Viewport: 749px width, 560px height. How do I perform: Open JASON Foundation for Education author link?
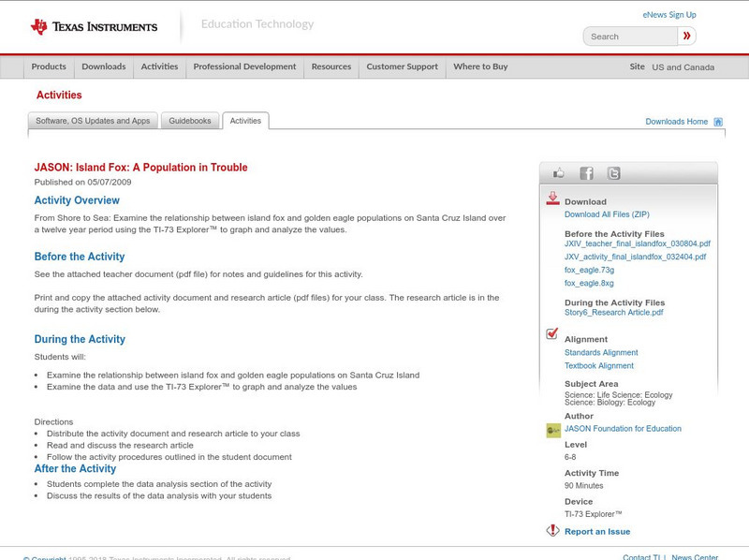[x=623, y=429]
